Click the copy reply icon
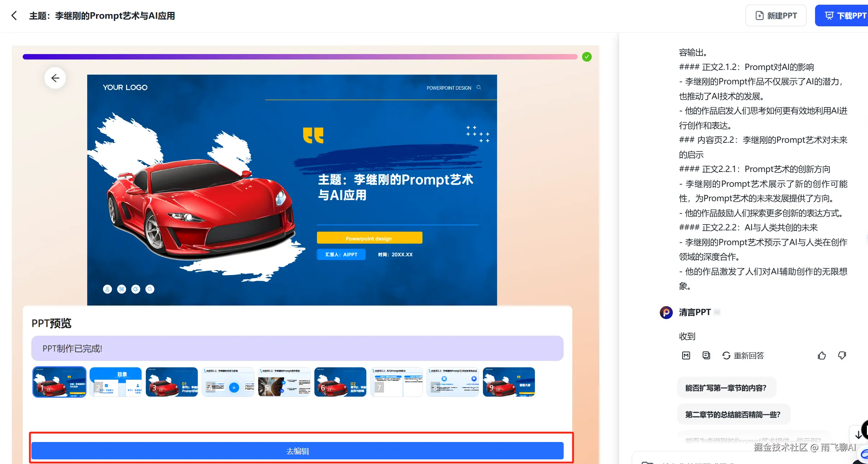This screenshot has height=464, width=868. 706,355
